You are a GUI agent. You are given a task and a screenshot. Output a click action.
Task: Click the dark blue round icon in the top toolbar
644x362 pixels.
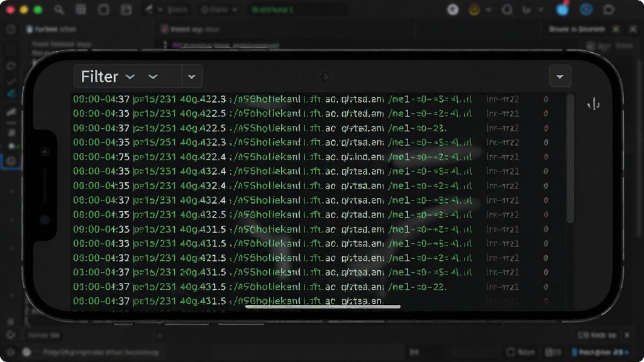586,9
